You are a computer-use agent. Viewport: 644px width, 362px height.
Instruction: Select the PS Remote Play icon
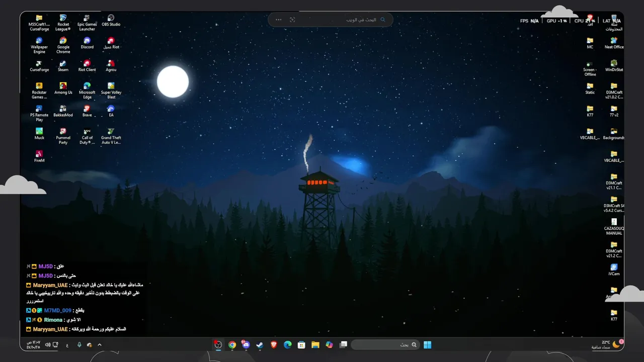pos(39,113)
